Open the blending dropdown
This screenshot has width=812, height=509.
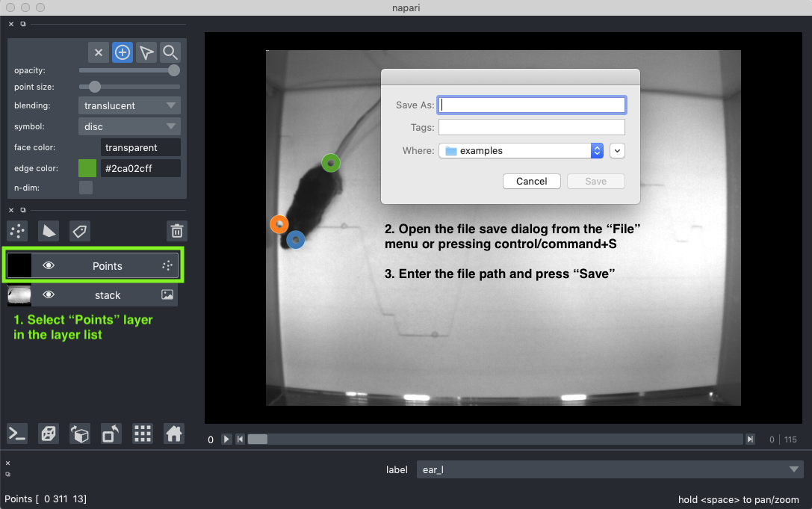[128, 105]
